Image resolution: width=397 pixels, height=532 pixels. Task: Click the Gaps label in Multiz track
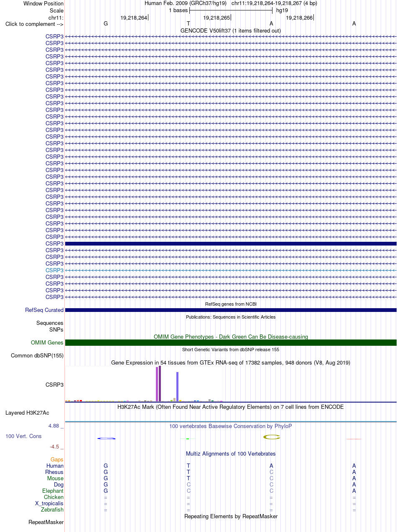pyautogui.click(x=57, y=459)
